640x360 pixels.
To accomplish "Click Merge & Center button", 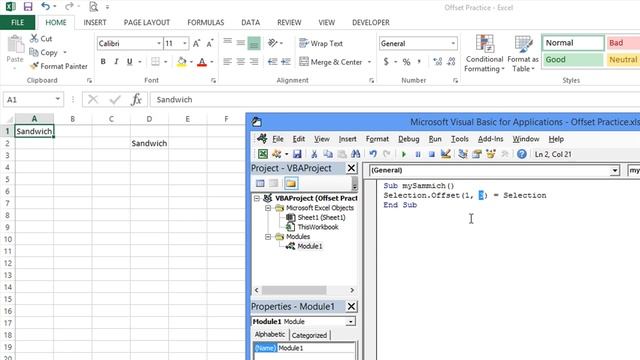I will point(331,62).
